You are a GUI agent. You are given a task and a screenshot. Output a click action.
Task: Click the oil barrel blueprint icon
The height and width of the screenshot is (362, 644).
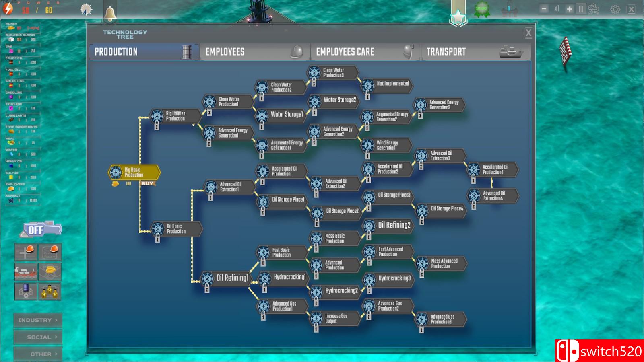pyautogui.click(x=26, y=292)
